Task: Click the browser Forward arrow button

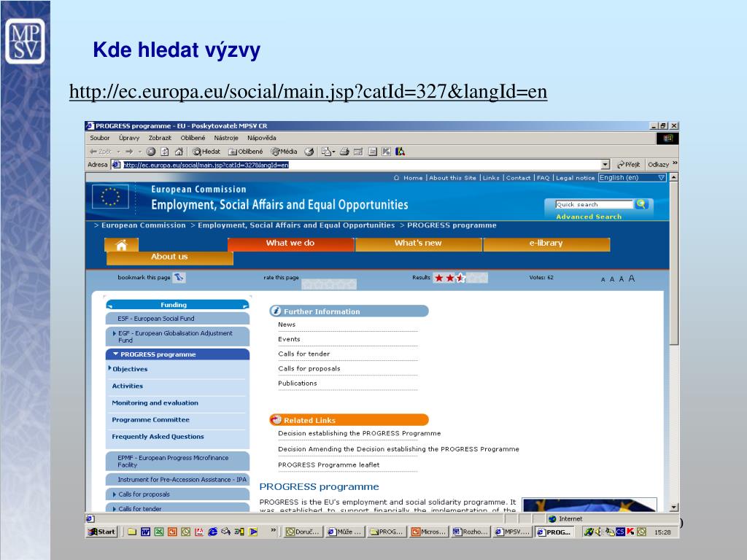Action: click(129, 152)
